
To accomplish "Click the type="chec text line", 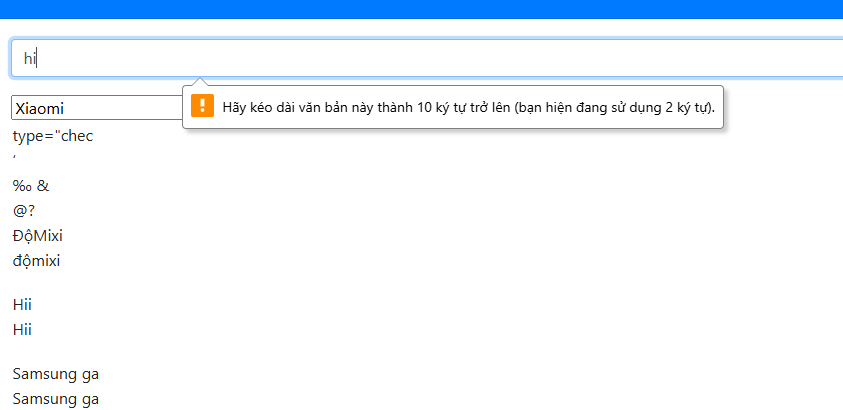I will click(53, 136).
